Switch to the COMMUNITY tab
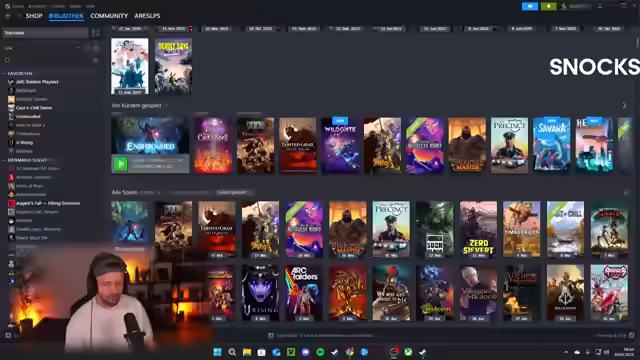 [x=109, y=16]
